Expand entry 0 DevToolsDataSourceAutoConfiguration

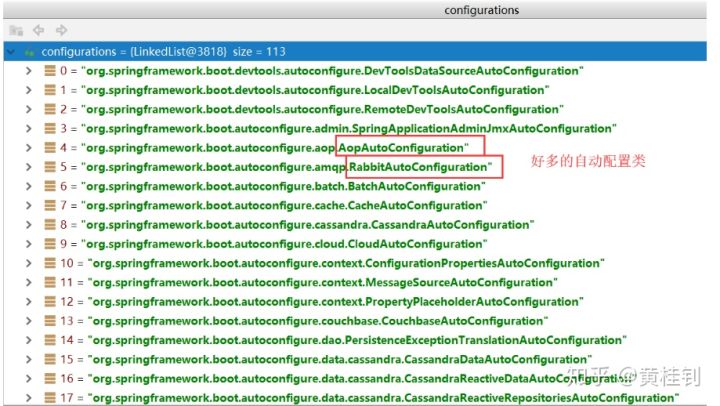pos(29,71)
